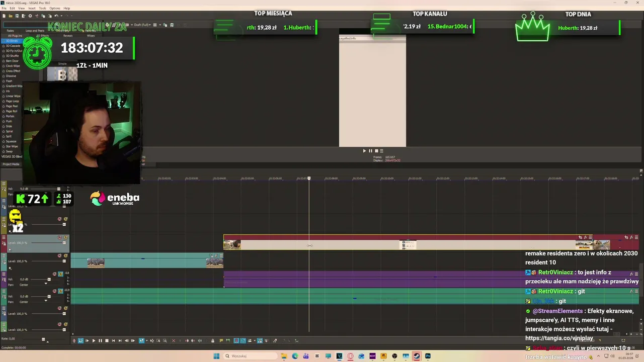Click the Save project icon
This screenshot has width=644, height=362.
(17, 16)
